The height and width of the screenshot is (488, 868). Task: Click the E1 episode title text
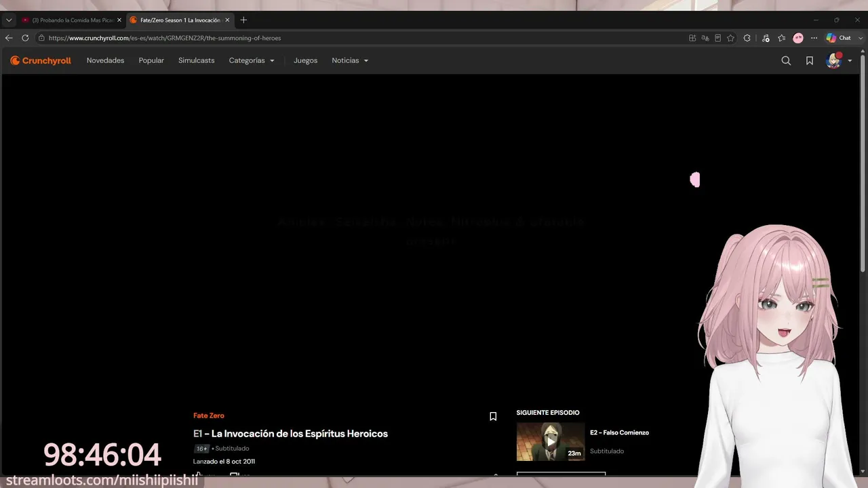pos(290,434)
